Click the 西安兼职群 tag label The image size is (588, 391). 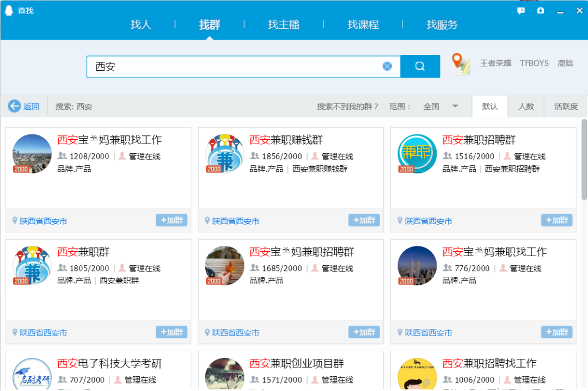tap(119, 281)
